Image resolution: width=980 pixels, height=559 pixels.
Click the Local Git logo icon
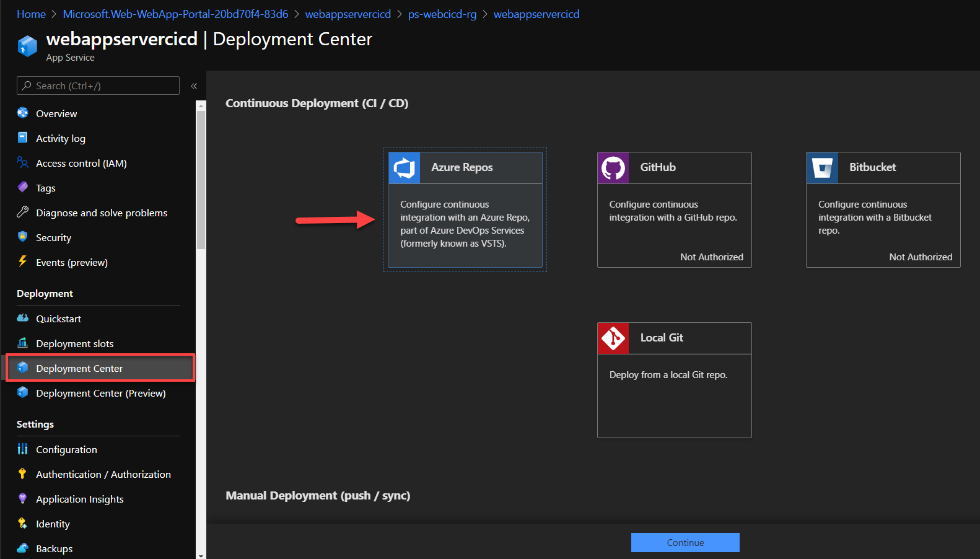pos(613,338)
